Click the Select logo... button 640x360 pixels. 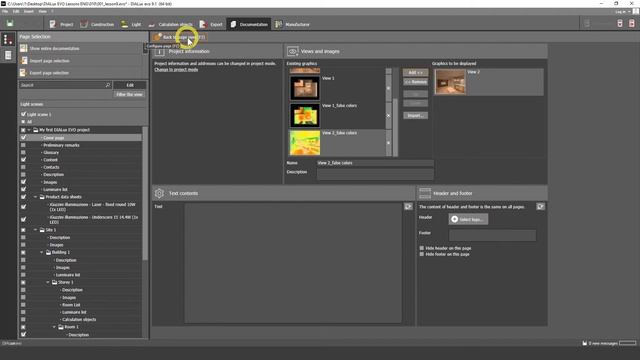(468, 219)
